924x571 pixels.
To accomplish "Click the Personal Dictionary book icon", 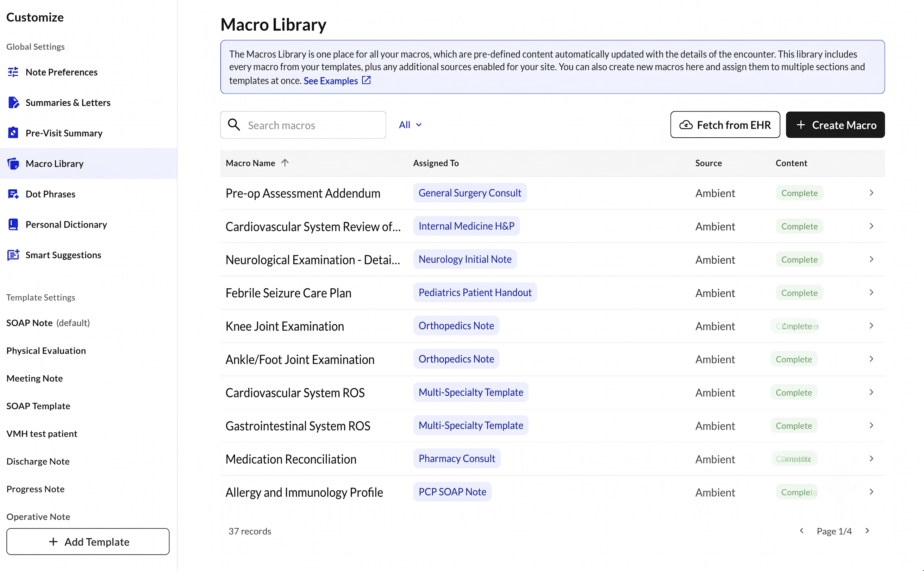I will 13,224.
